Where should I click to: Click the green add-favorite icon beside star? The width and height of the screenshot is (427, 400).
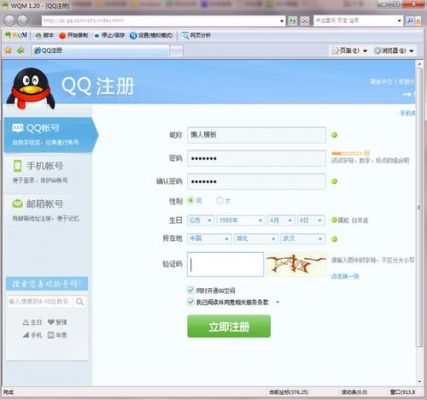click(x=21, y=51)
